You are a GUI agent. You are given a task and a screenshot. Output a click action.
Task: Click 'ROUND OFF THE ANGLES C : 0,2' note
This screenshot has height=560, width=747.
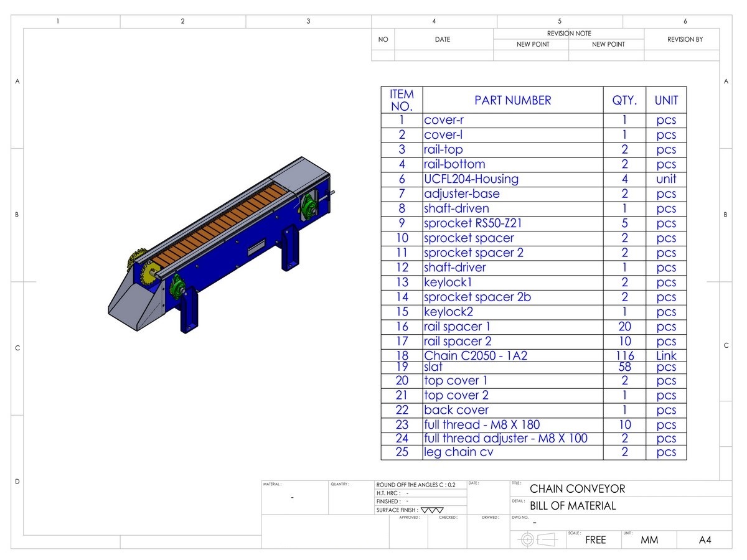[416, 485]
